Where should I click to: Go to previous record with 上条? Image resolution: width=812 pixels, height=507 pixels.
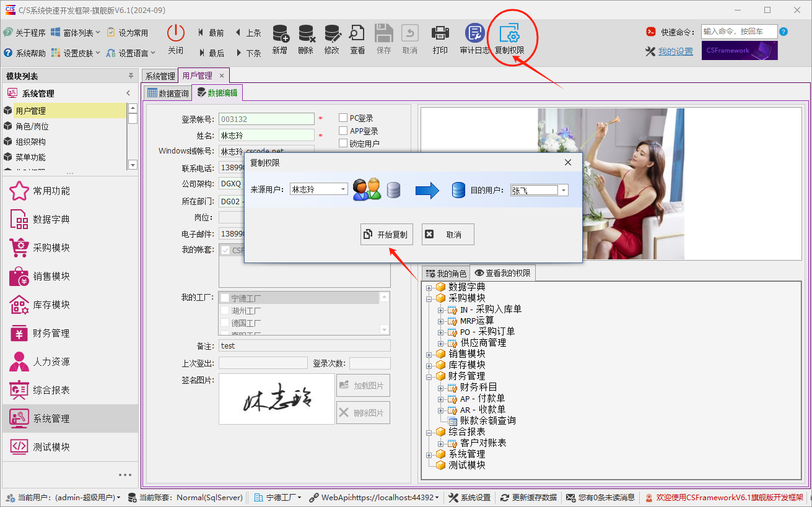tap(248, 33)
